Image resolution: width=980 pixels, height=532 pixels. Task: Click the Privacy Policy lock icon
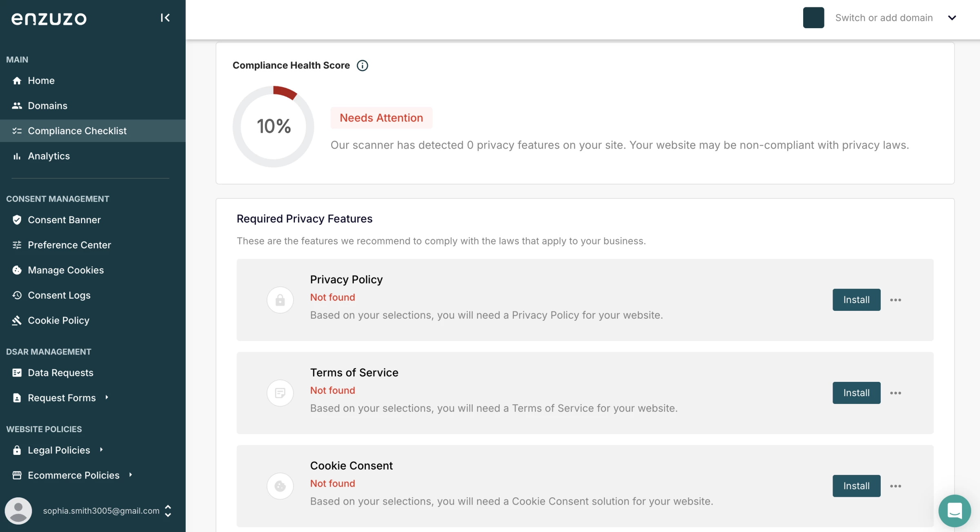coord(280,300)
